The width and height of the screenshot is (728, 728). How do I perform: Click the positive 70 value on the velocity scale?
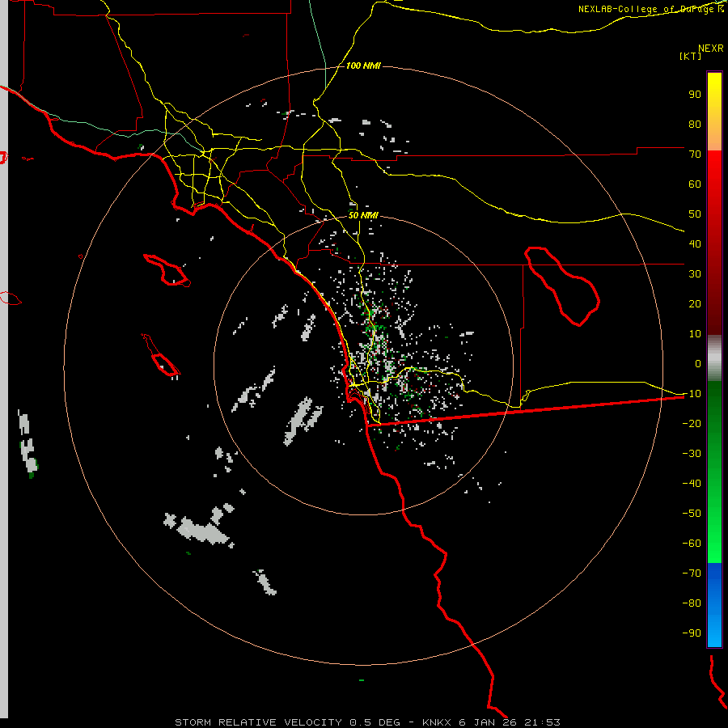tap(695, 154)
